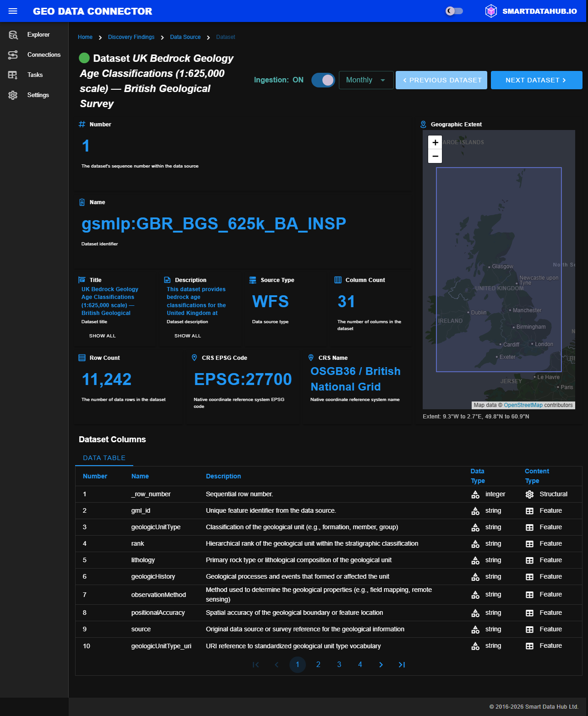The image size is (588, 716).
Task: Go to page 2 of columns
Action: [318, 665]
